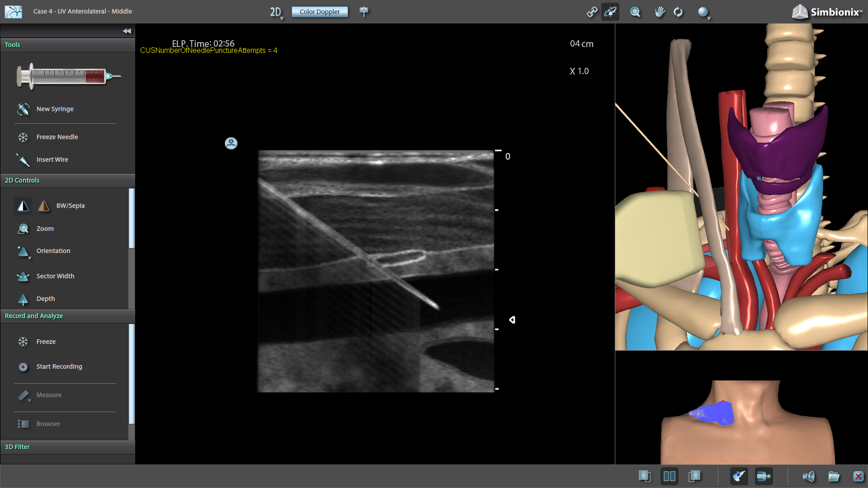Screen dimensions: 868x488
Task: Click the Insert Wire label
Action: 52,160
